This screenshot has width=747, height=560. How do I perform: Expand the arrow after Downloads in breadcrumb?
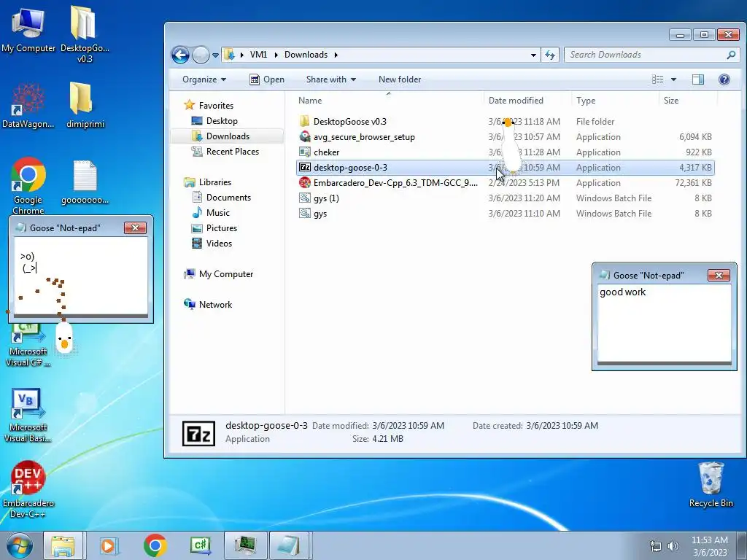[x=336, y=55]
